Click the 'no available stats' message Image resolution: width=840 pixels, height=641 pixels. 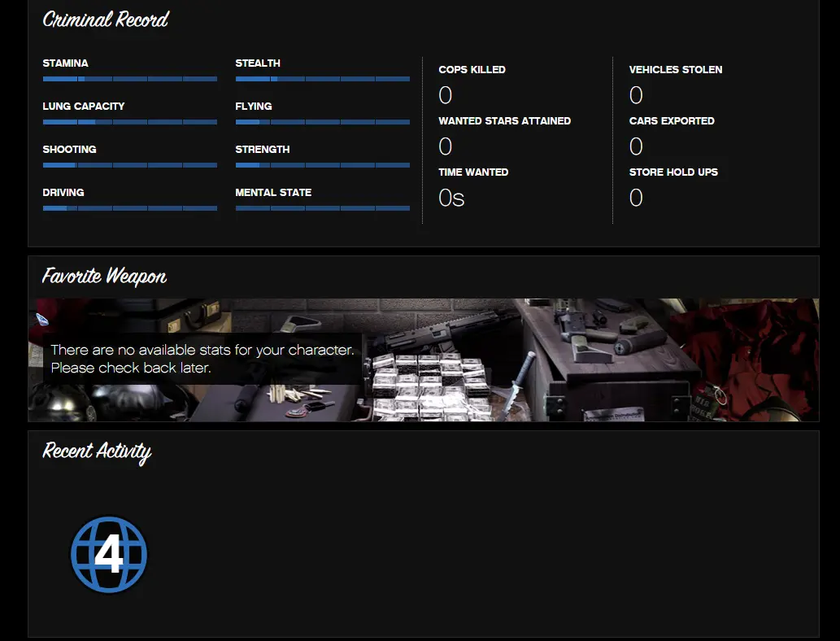pyautogui.click(x=202, y=359)
